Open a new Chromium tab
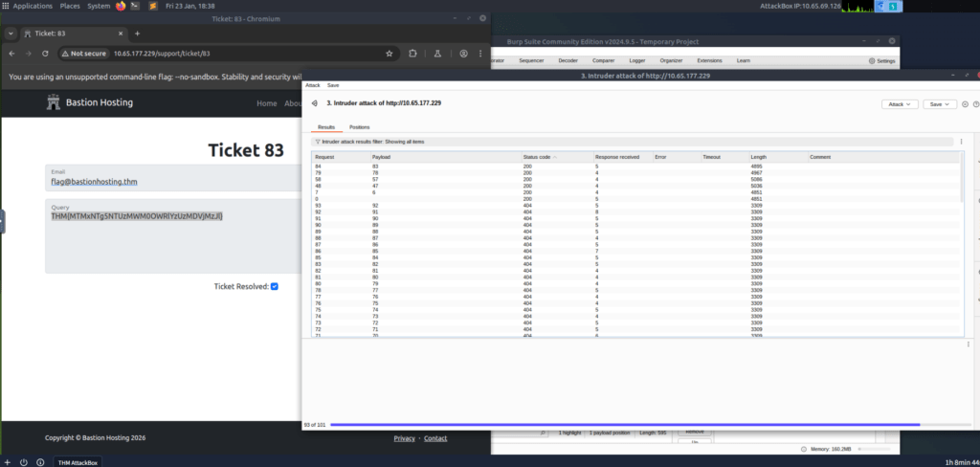980x467 pixels. [x=138, y=33]
